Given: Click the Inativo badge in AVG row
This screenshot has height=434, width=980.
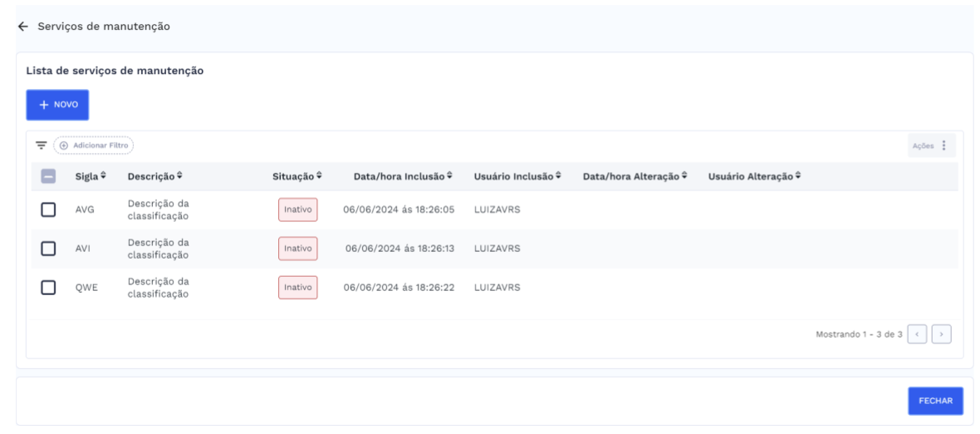Looking at the screenshot, I should click(297, 210).
